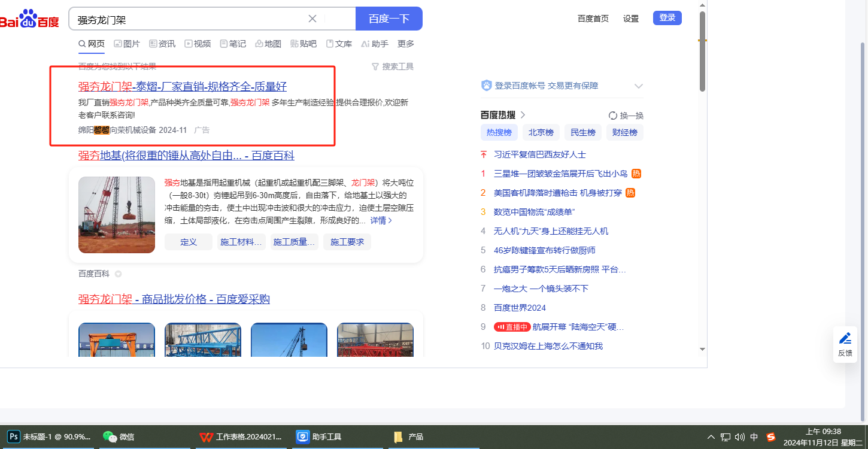
Task: Click the page vertical scrollbar
Action: coord(702,51)
